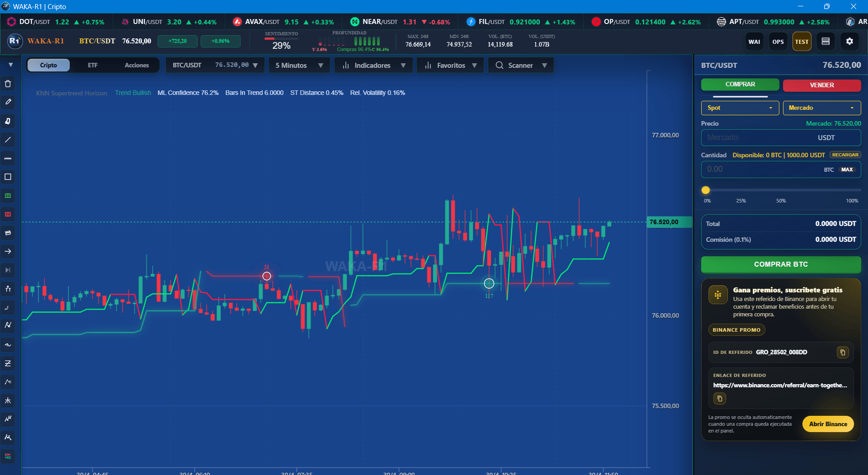Screen dimensions: 868x475
Task: Click the NEAR/USDT ticker item
Action: [x=401, y=22]
